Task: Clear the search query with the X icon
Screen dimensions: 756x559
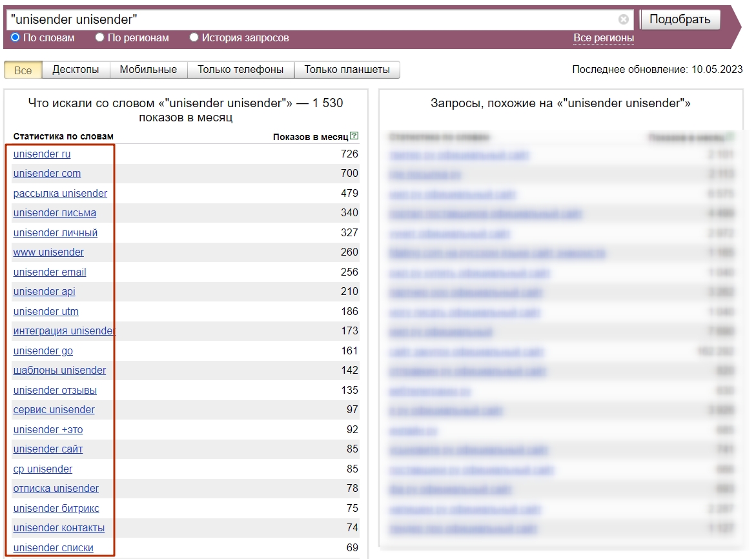Action: click(x=624, y=19)
